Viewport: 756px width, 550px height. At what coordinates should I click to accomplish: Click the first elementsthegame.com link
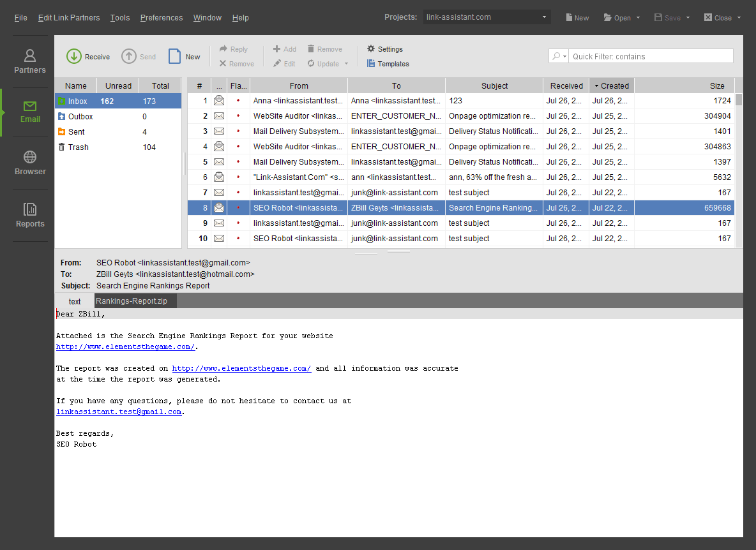tap(125, 347)
